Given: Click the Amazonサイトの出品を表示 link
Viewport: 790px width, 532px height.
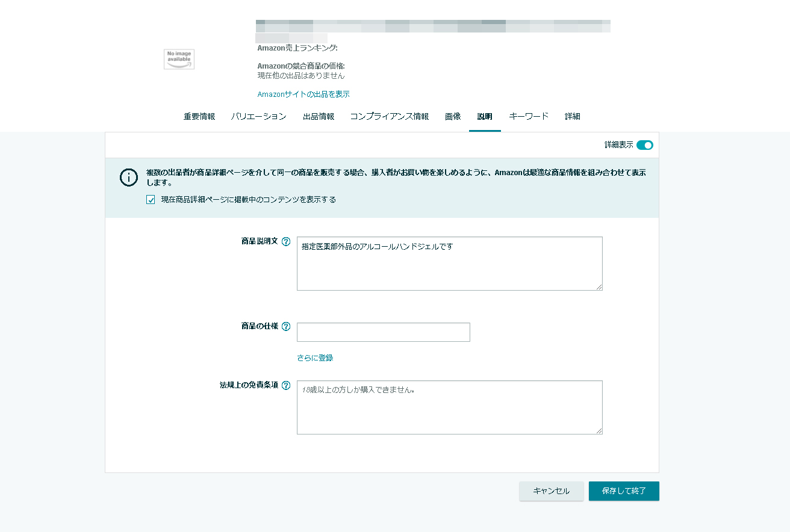Looking at the screenshot, I should (x=303, y=94).
